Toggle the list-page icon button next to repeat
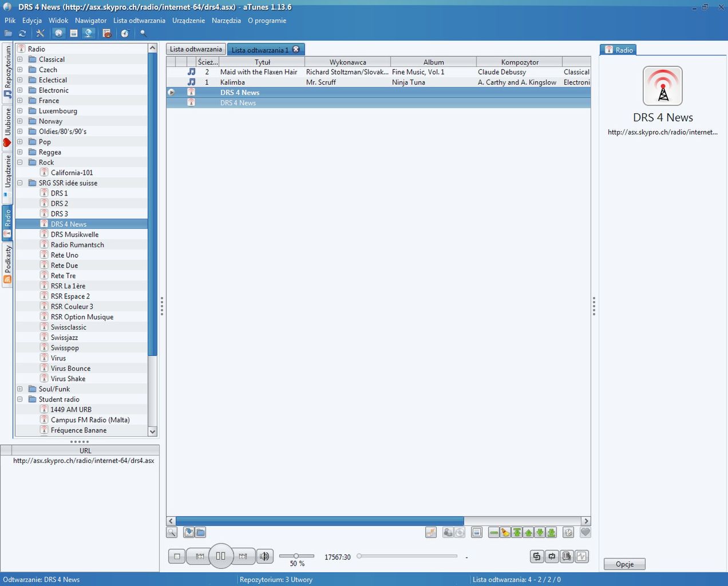 click(x=567, y=556)
